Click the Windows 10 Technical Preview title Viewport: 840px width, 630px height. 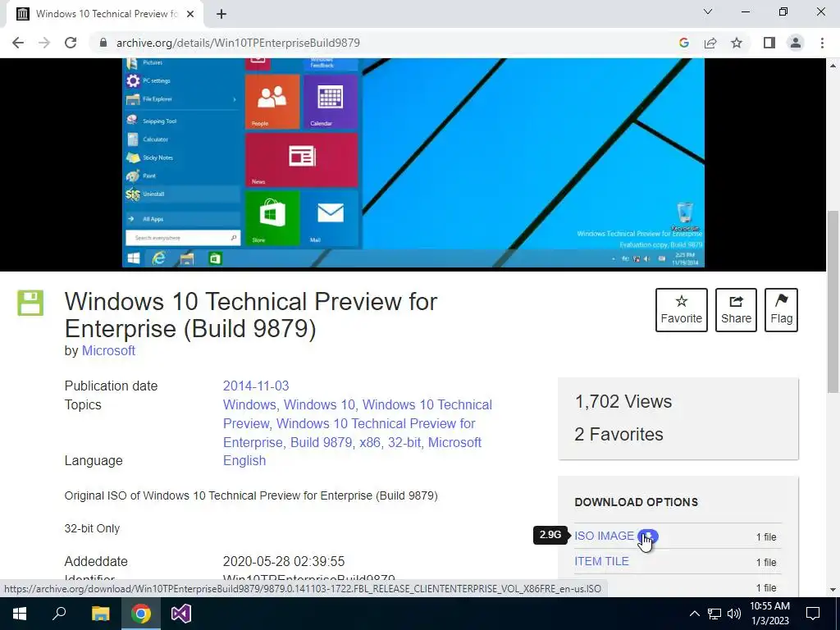(251, 315)
